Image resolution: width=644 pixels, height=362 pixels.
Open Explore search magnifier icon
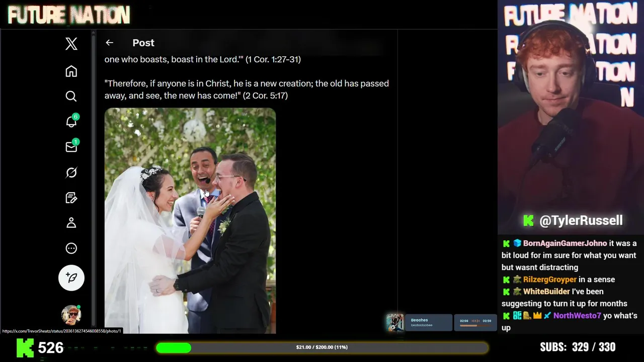tap(71, 96)
